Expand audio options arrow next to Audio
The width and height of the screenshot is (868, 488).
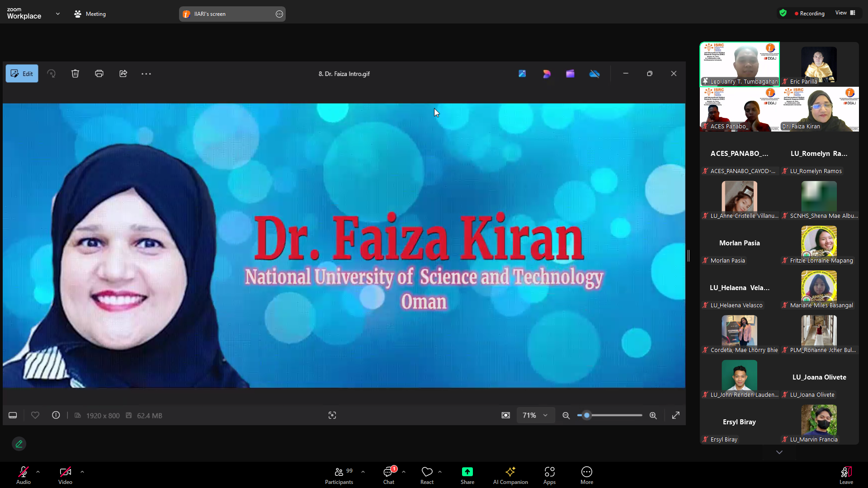coord(38,472)
